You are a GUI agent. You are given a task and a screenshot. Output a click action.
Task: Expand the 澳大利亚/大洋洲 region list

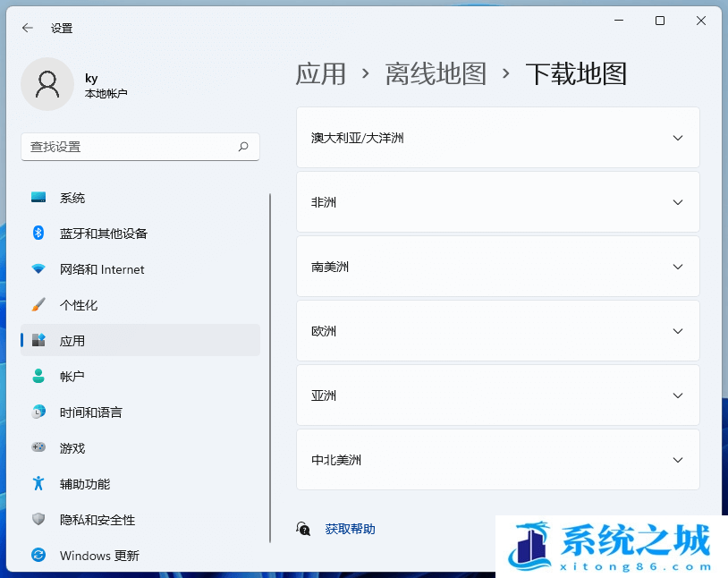(677, 138)
